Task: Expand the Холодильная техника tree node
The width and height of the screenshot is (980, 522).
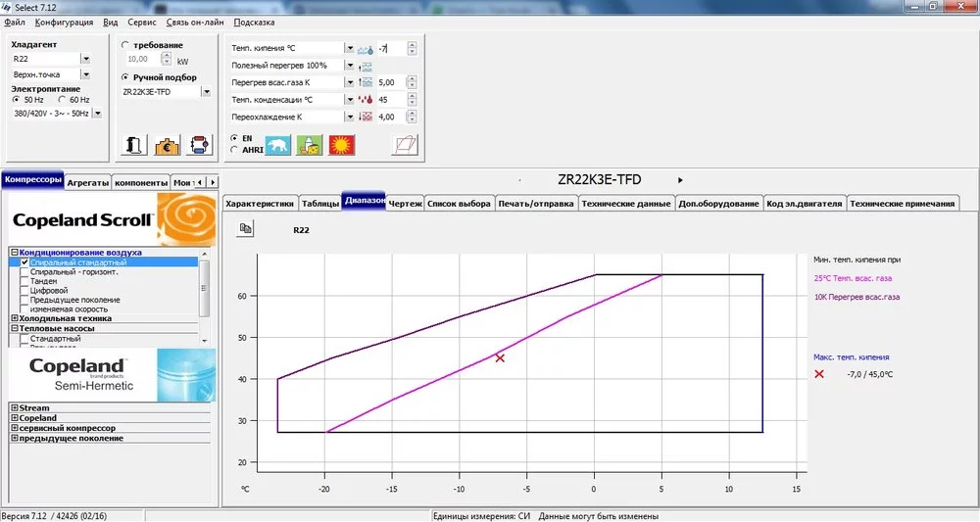Action: [15, 318]
